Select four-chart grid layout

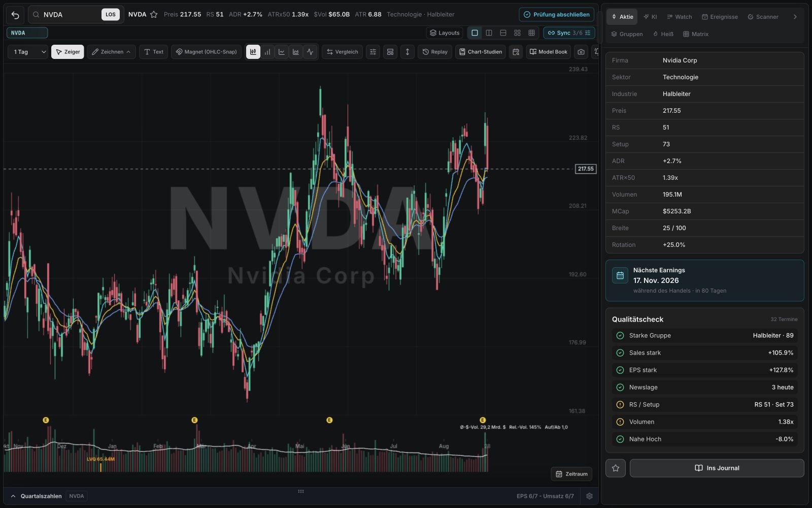click(x=517, y=33)
